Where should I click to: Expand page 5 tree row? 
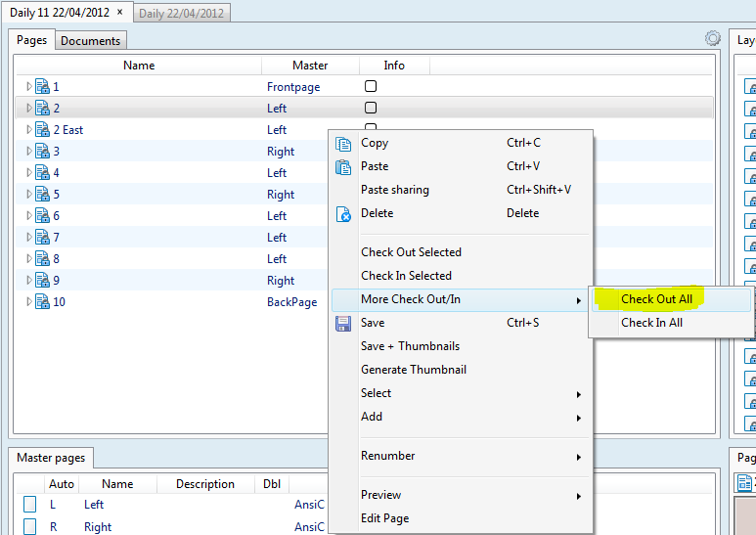pyautogui.click(x=29, y=195)
